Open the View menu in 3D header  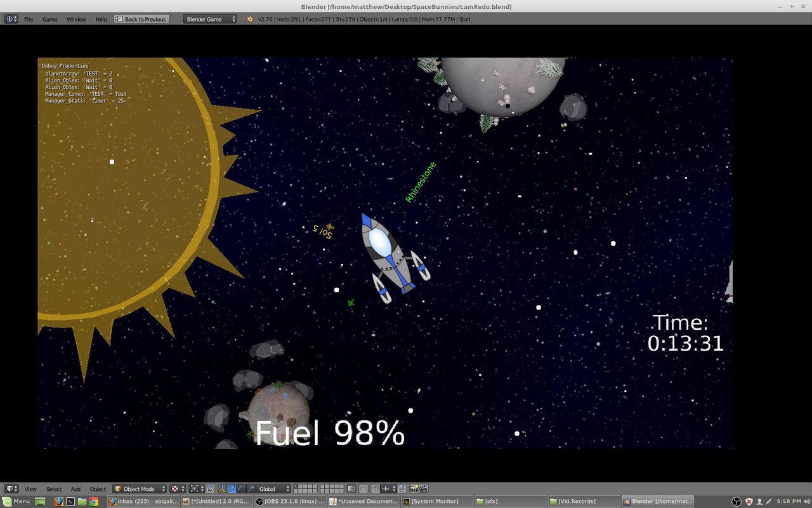click(x=30, y=489)
